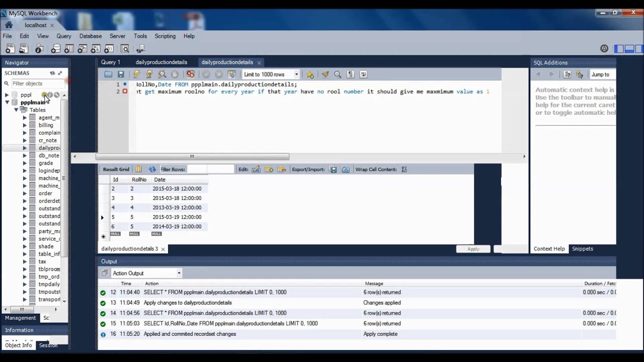Image resolution: width=644 pixels, height=362 pixels.
Task: Create a new table icon
Action: (x=69, y=49)
